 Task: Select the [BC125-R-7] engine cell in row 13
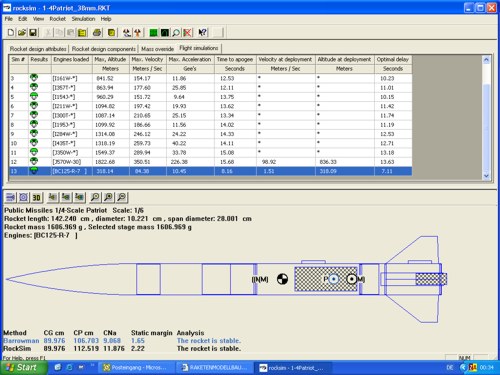click(71, 171)
